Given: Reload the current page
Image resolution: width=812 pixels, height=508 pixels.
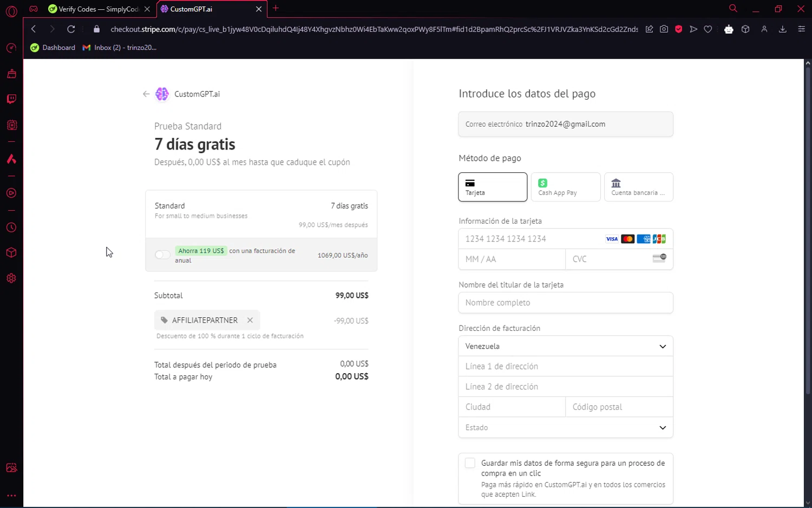Looking at the screenshot, I should (71, 29).
